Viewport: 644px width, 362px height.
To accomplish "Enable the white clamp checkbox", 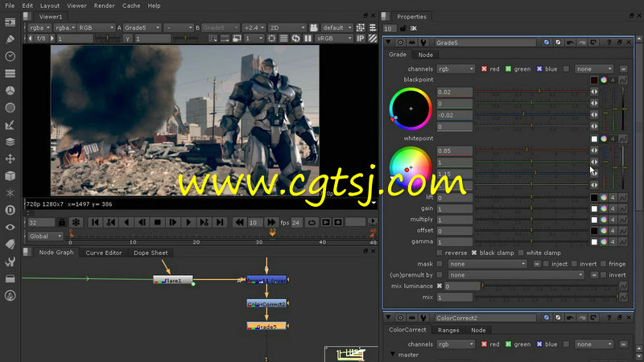I will 521,253.
